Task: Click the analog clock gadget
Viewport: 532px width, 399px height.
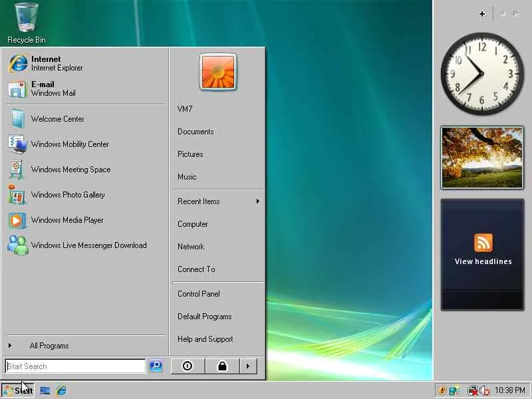Action: tap(482, 74)
